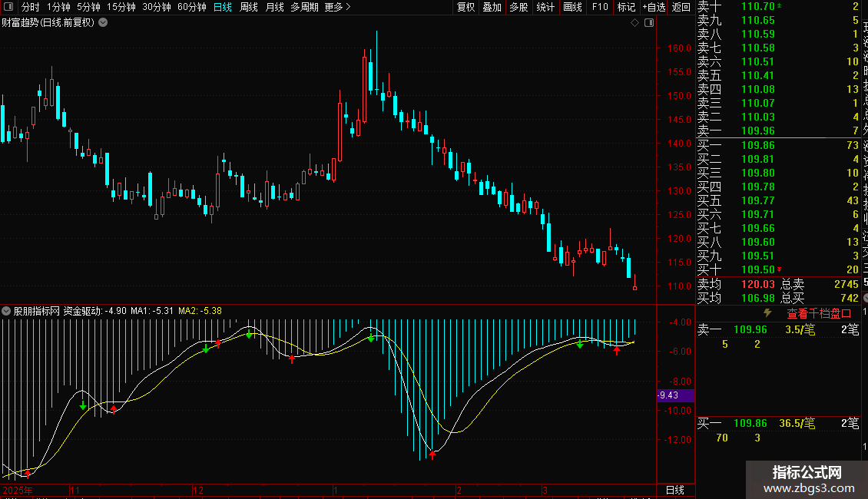Toggle the 复权 adjustment button
Viewport: 868px width, 499px height.
point(465,7)
